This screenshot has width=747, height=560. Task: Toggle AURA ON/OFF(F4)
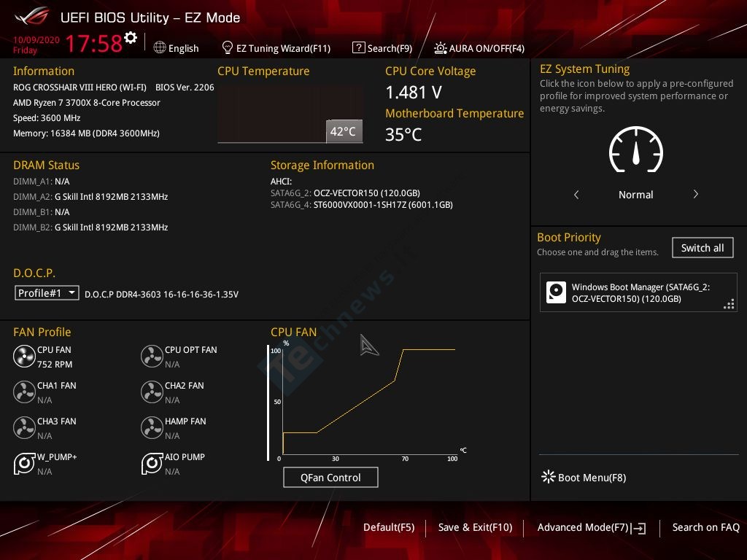tap(487, 48)
